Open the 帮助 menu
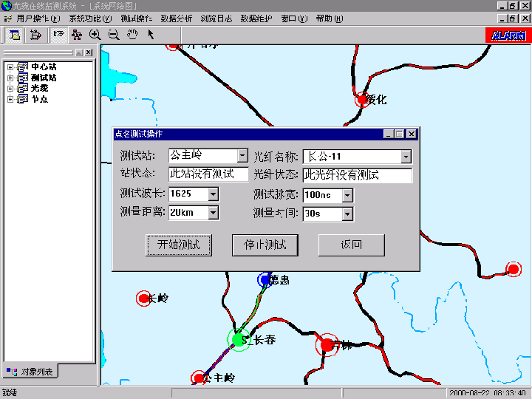This screenshot has height=399, width=532. pyautogui.click(x=329, y=18)
